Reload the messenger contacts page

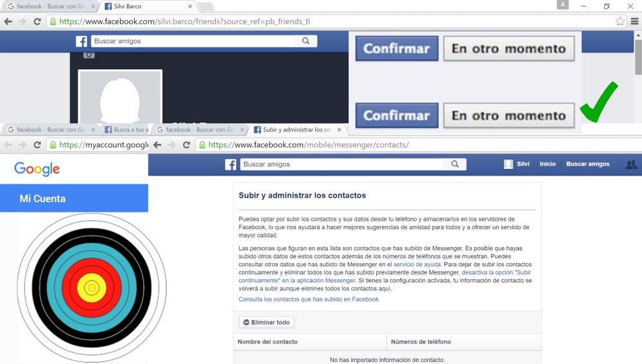[x=186, y=145]
